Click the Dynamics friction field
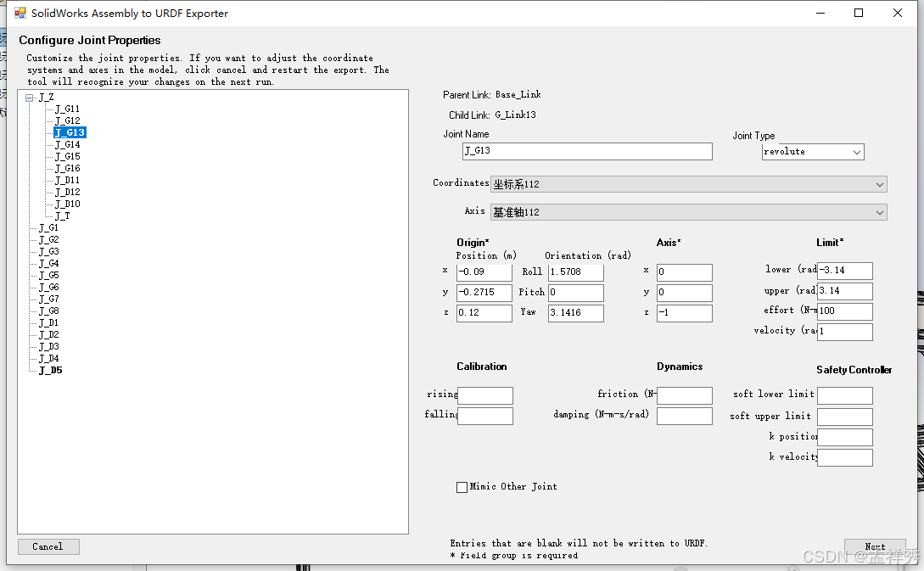 coord(684,395)
